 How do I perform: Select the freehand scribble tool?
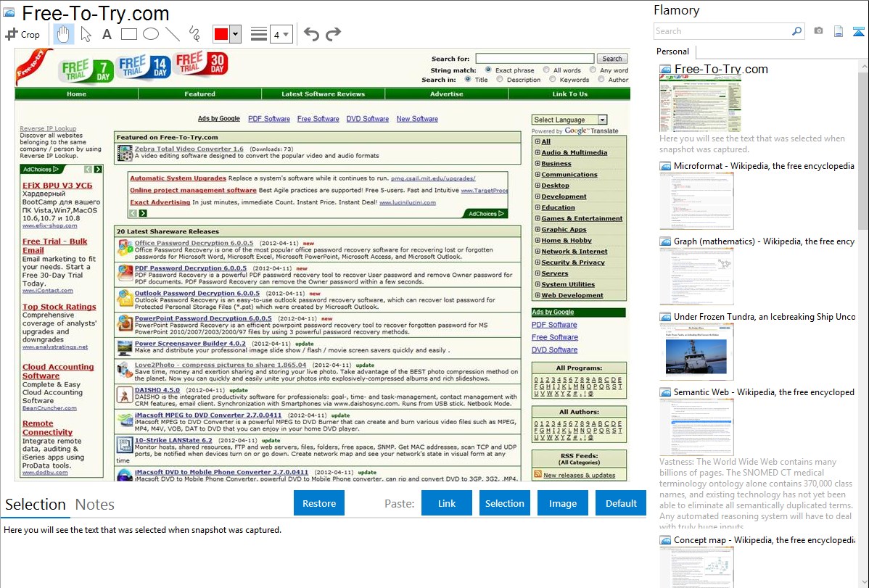(x=194, y=34)
